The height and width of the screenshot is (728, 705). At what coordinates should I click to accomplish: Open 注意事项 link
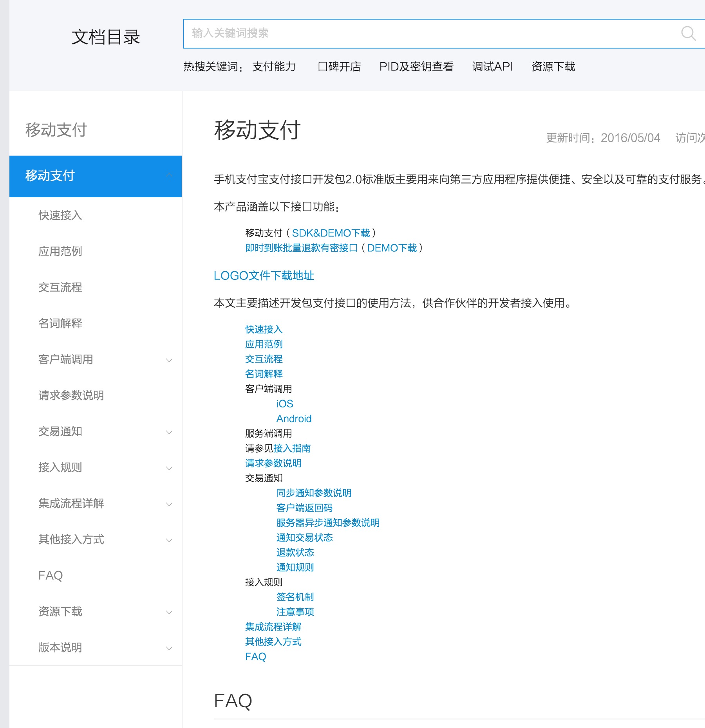tap(295, 612)
